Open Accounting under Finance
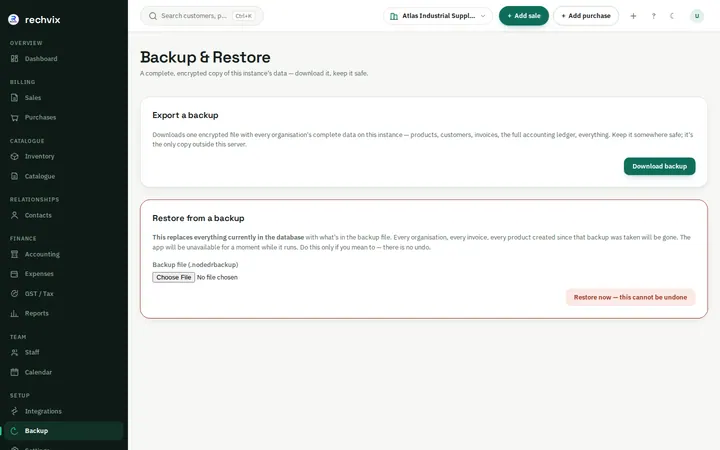The width and height of the screenshot is (720, 450). pyautogui.click(x=64, y=254)
